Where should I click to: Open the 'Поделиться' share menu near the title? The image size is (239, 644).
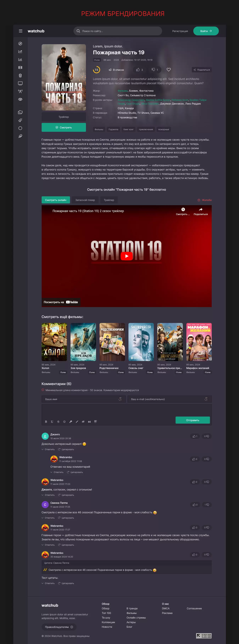(x=202, y=70)
